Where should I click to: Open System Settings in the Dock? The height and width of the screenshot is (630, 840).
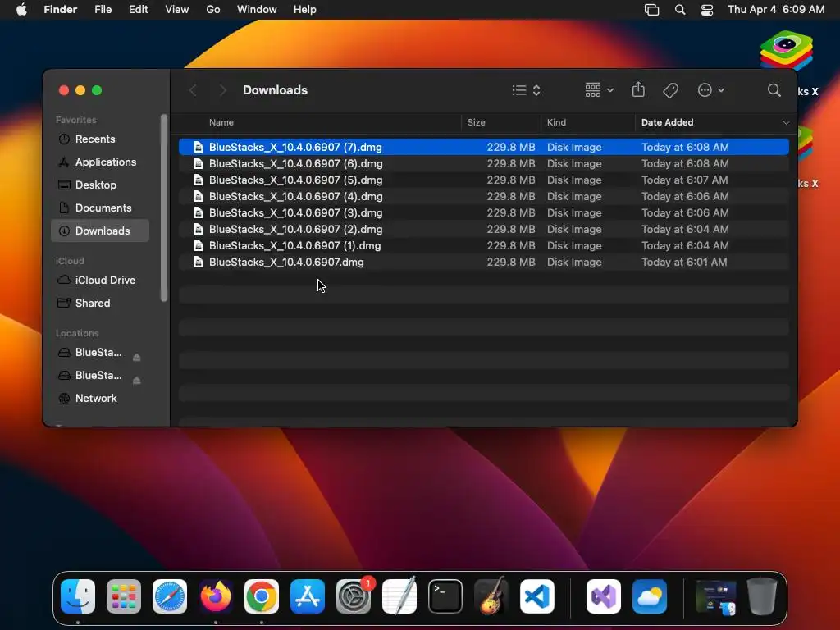point(354,596)
